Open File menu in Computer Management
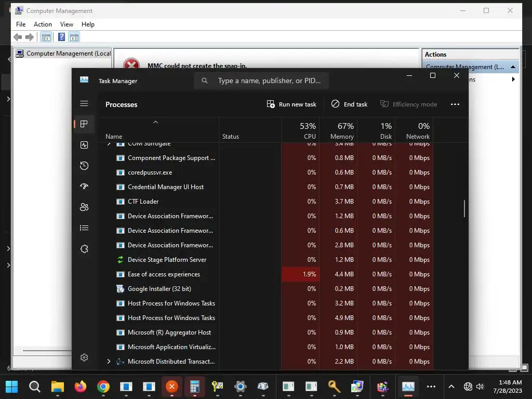This screenshot has width=532, height=399. [21, 24]
